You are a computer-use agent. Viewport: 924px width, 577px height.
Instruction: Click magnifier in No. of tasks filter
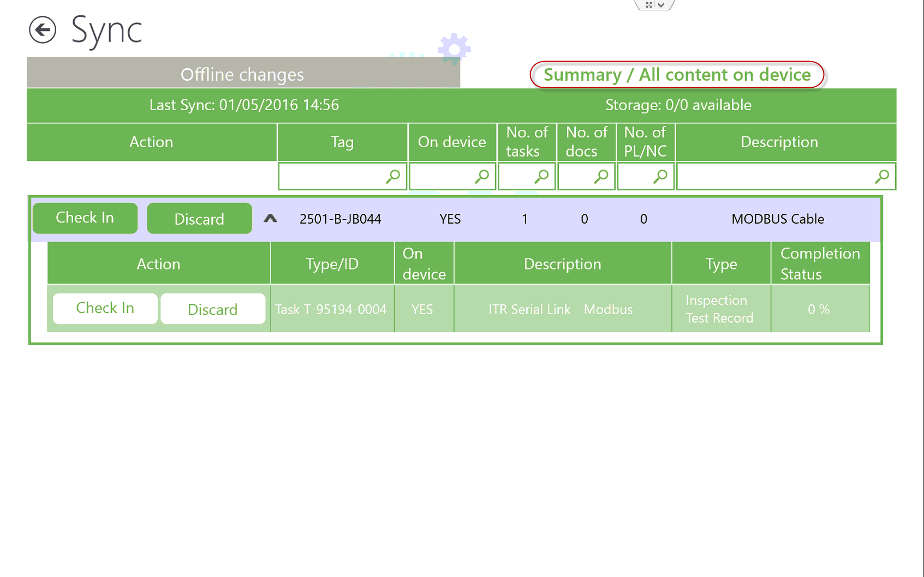pos(541,176)
